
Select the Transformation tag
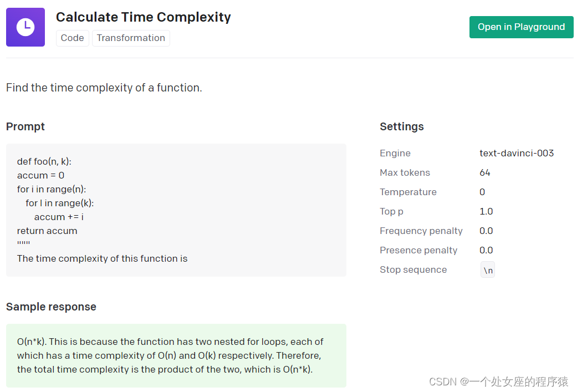click(x=131, y=38)
